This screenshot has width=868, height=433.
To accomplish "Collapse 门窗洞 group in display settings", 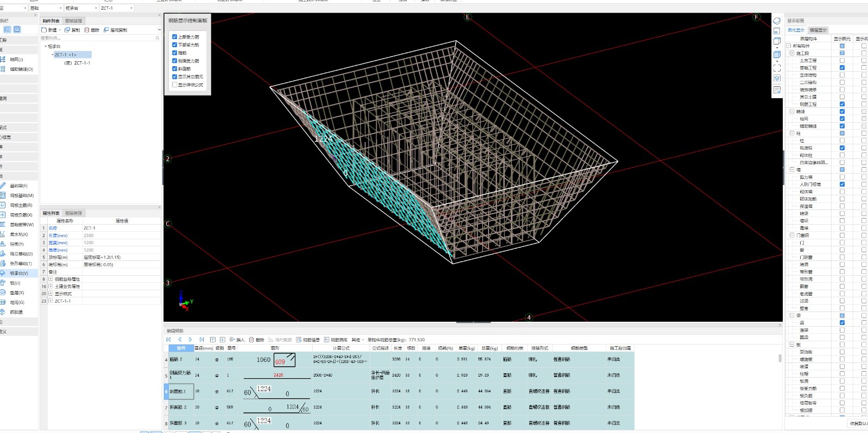I will pyautogui.click(x=792, y=235).
